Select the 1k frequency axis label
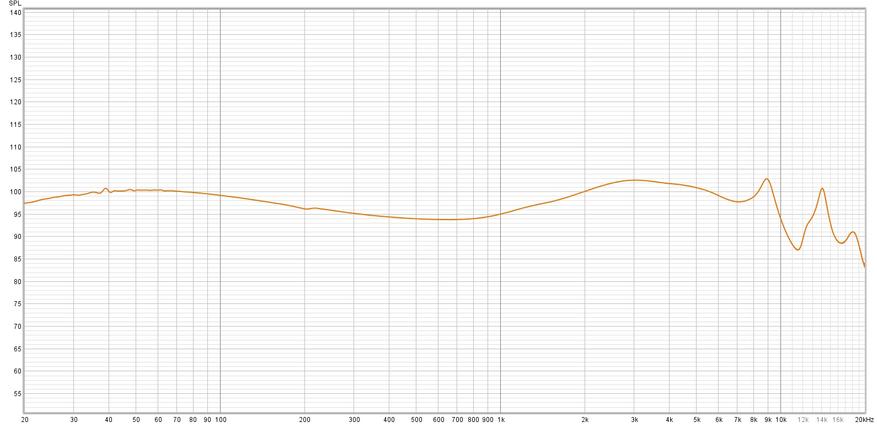Screen dimensions: 877x426 501,419
